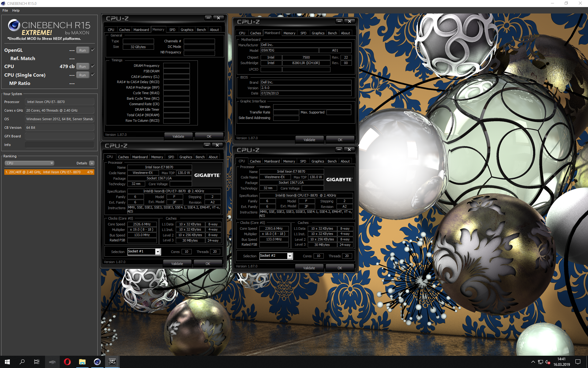The image size is (588, 368).
Task: Open File Explorer from taskbar
Action: (82, 362)
